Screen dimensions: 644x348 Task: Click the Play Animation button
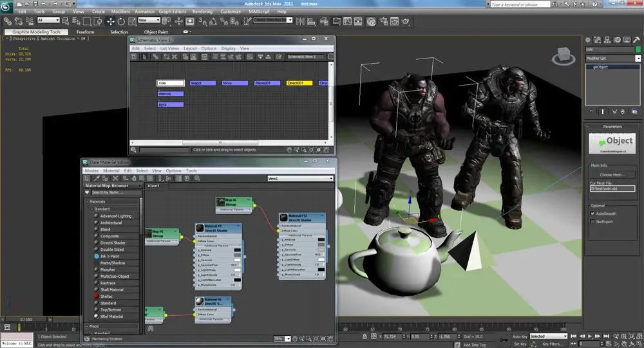(x=590, y=336)
